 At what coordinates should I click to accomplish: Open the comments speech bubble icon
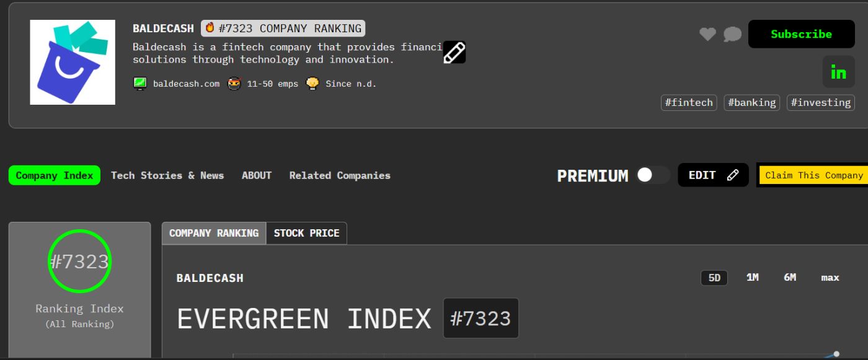tap(732, 35)
